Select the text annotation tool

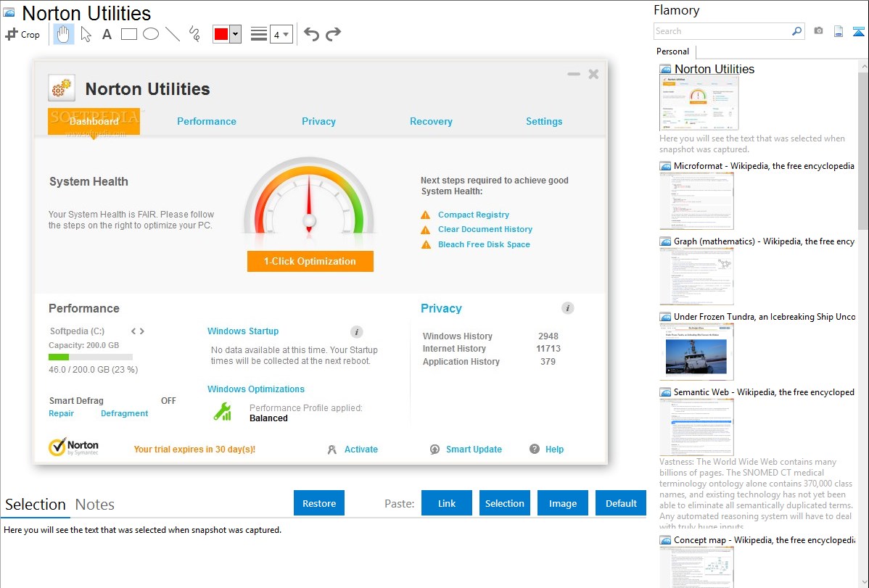coord(107,34)
